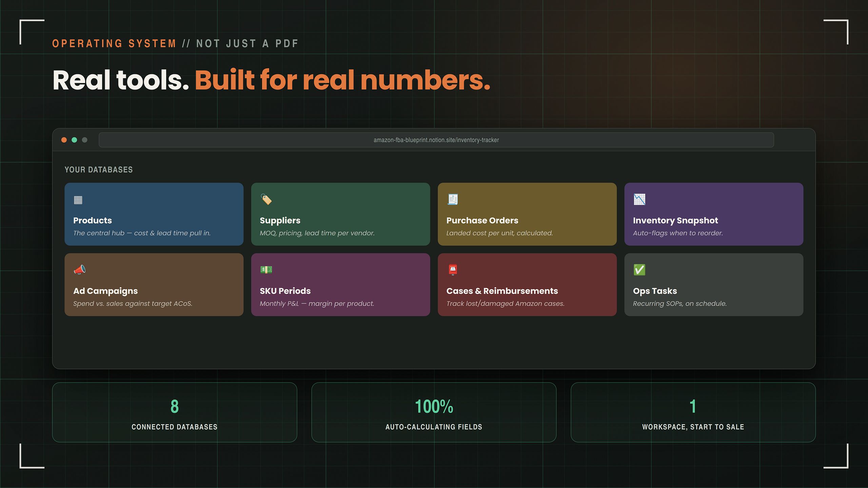The image size is (868, 488).
Task: Click the Ops Tasks green checkmark icon
Action: (639, 270)
